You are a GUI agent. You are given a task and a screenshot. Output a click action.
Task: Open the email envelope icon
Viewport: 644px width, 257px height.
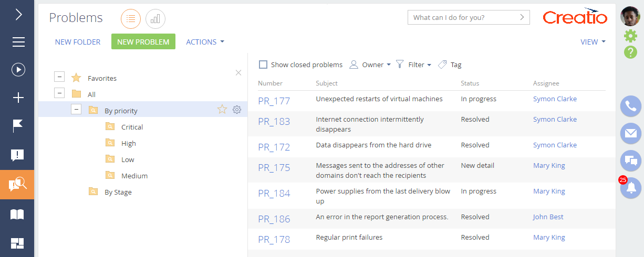pyautogui.click(x=631, y=133)
